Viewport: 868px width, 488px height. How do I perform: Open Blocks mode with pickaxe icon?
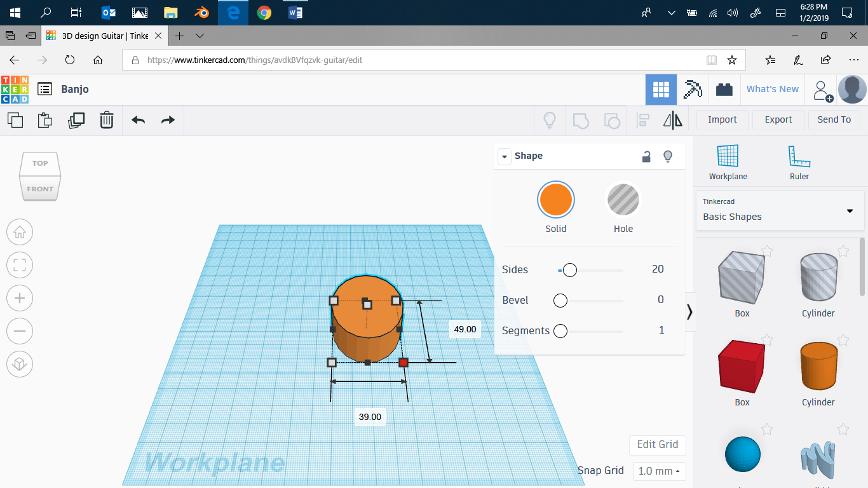[692, 90]
